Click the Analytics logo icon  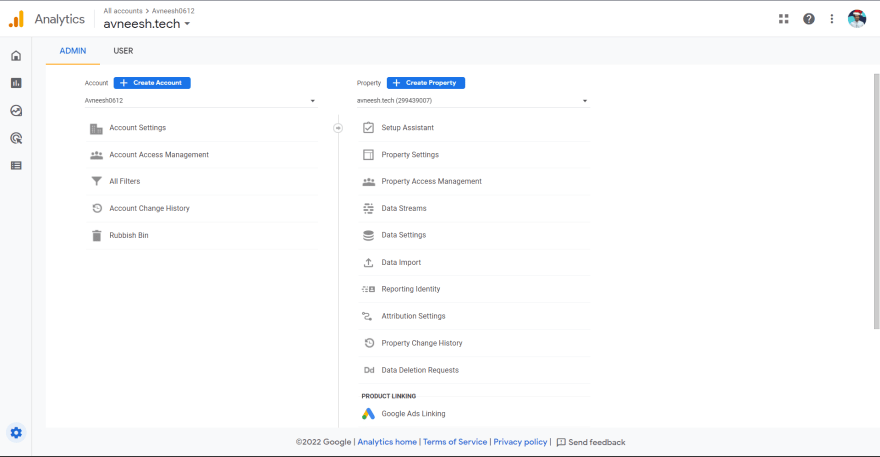pos(16,19)
